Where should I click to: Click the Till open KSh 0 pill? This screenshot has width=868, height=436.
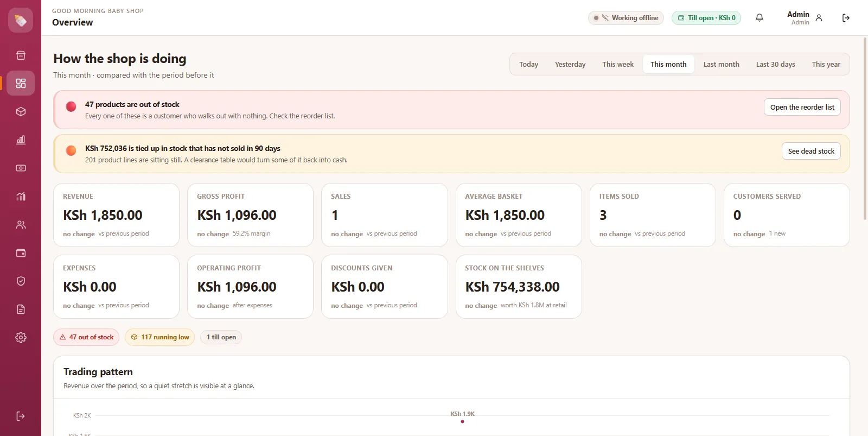coord(706,18)
